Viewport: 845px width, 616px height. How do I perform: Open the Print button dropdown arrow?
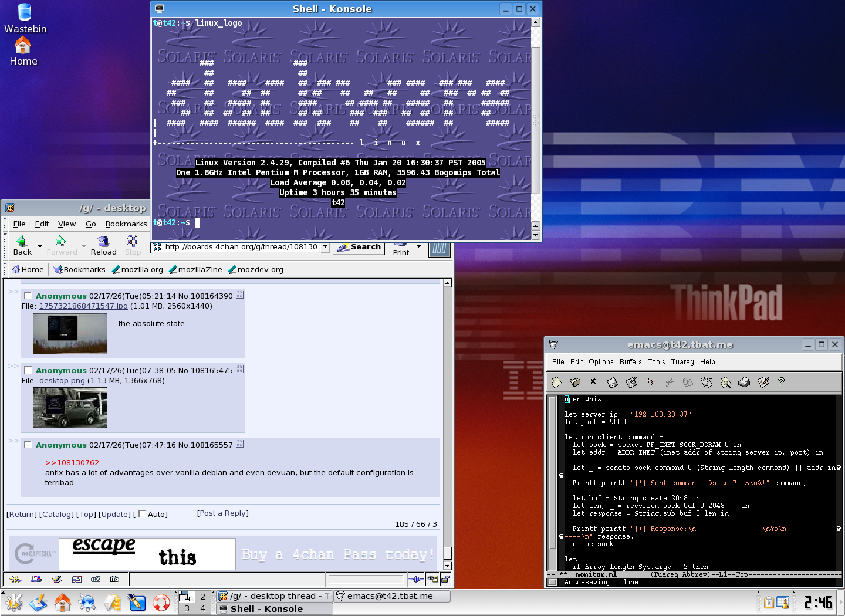click(x=418, y=246)
